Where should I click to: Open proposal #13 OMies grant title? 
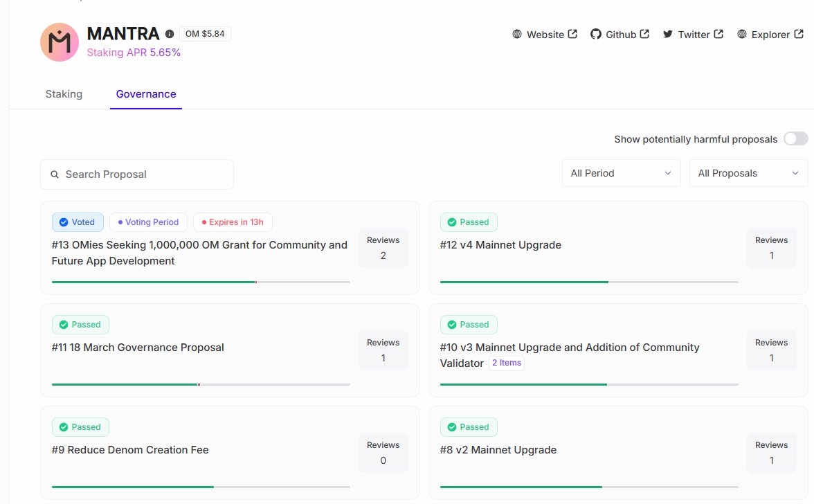coord(199,253)
